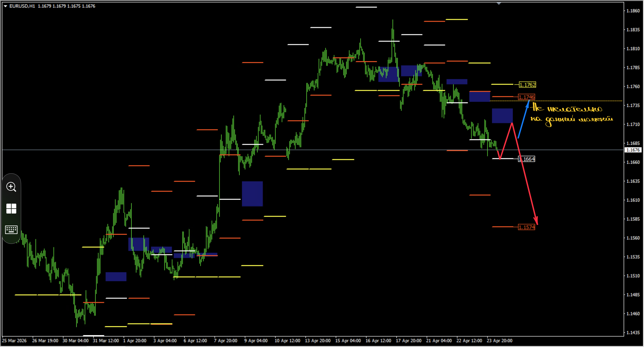Open the on-screen keyboard icon
644x347 pixels.
click(11, 230)
